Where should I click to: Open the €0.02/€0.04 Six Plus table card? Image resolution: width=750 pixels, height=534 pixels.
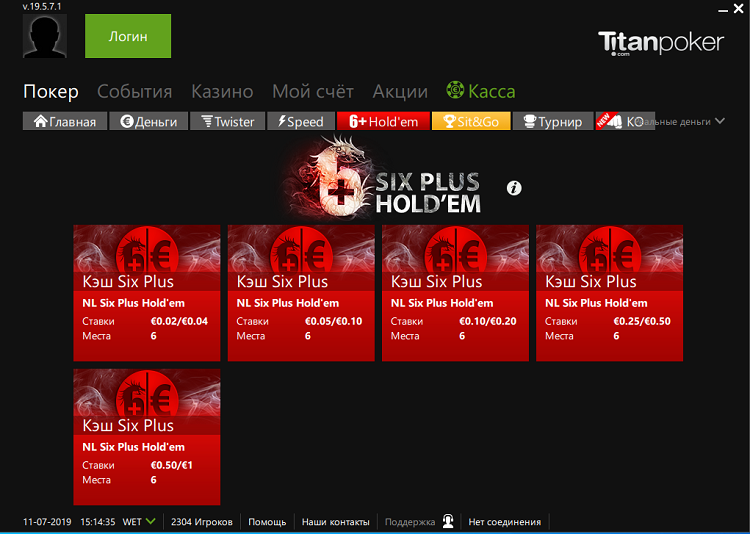(147, 293)
